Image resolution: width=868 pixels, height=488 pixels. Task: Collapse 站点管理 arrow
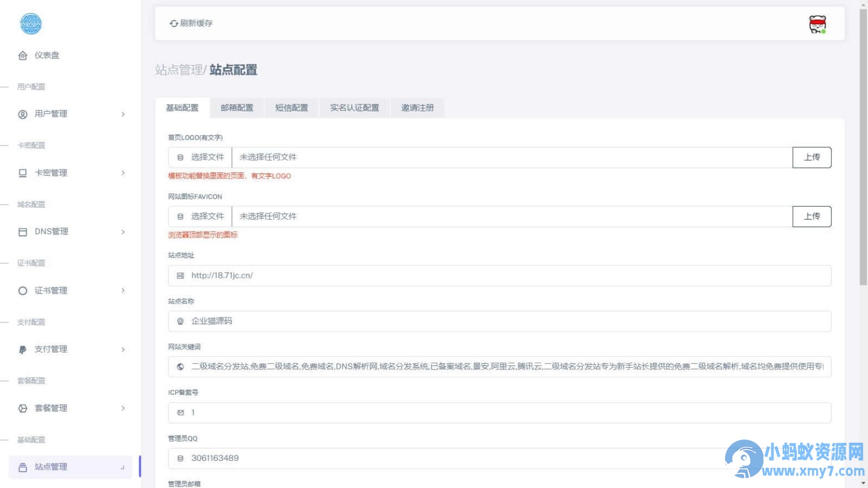click(x=123, y=467)
